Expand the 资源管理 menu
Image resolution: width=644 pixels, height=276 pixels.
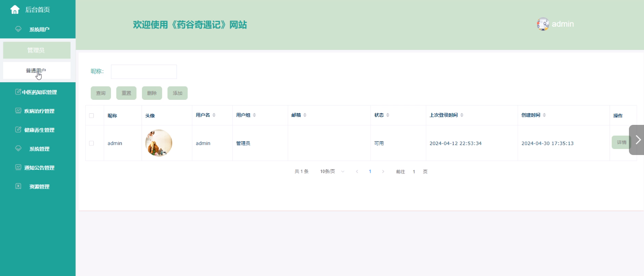(37, 186)
